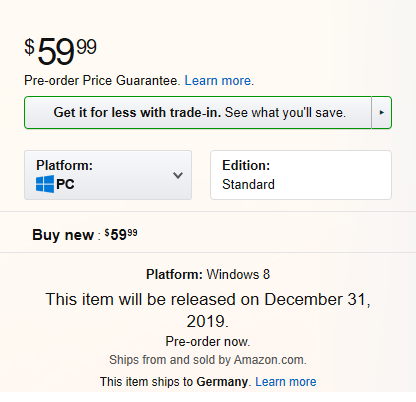Click the large $59.99 price at top
The width and height of the screenshot is (416, 402).
pos(60,51)
